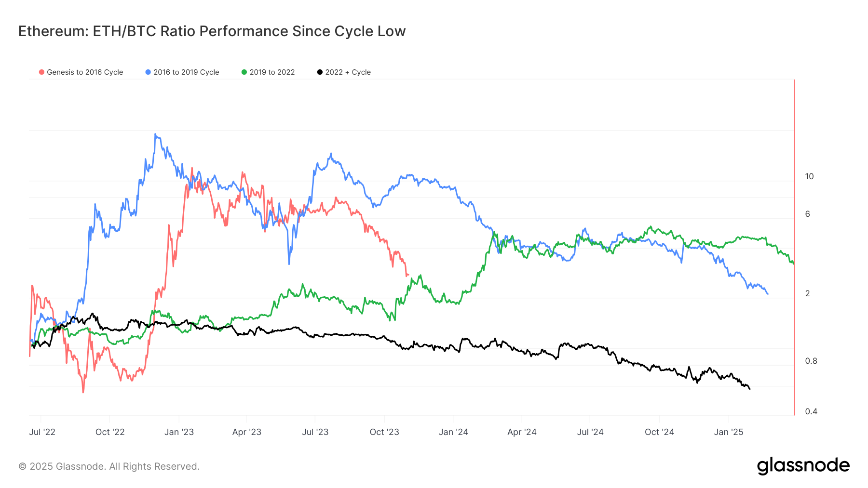868x488 pixels.
Task: Toggle the Genesis to 2016 Cycle legend label
Action: point(85,72)
